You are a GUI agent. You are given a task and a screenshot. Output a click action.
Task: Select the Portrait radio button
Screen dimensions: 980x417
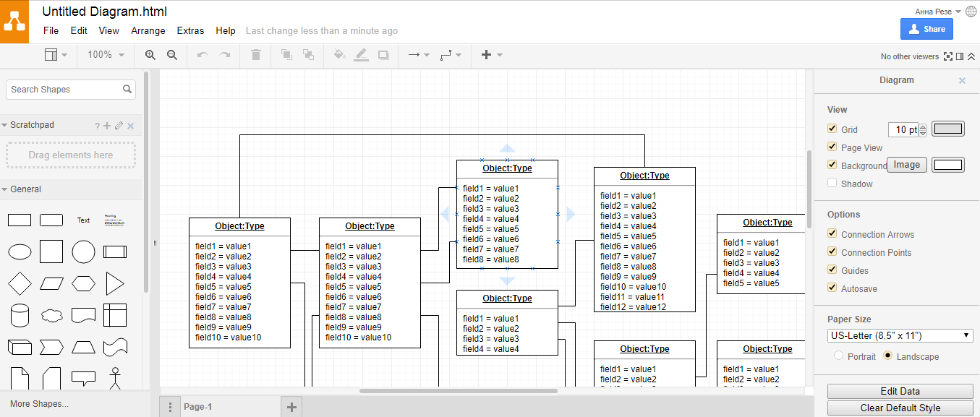(x=839, y=356)
